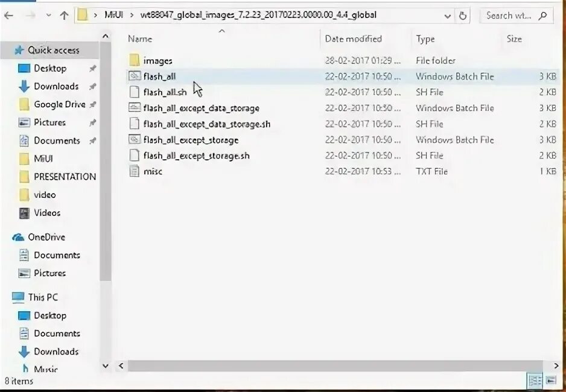The image size is (566, 392).
Task: Expand the recent locations dropdown arrow
Action: pyautogui.click(x=49, y=16)
